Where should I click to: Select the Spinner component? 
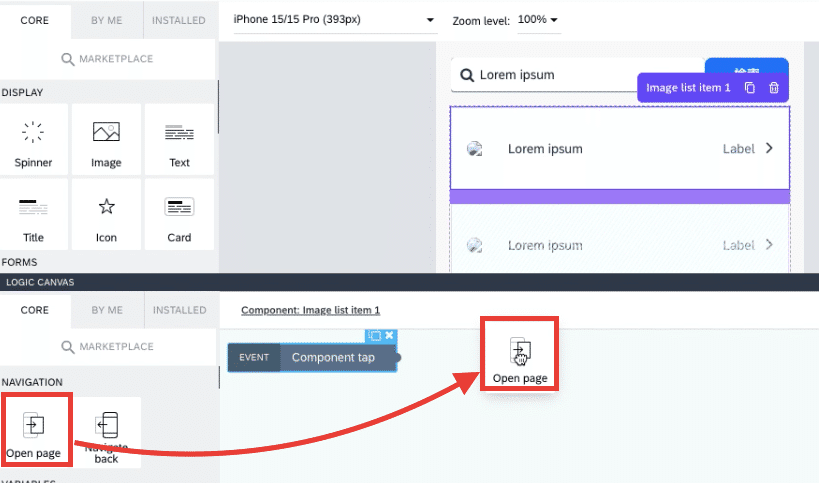click(33, 139)
